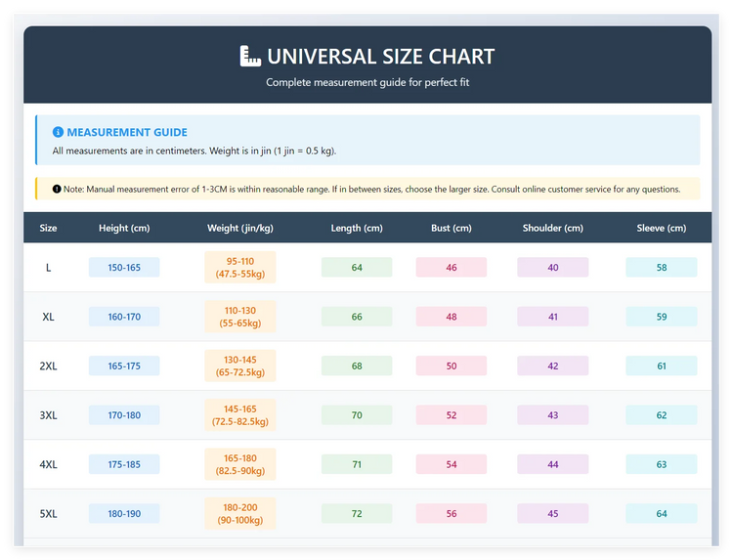Viewport: 733px width, 560px height.
Task: Click the 150-165 height badge for size L
Action: [x=124, y=268]
